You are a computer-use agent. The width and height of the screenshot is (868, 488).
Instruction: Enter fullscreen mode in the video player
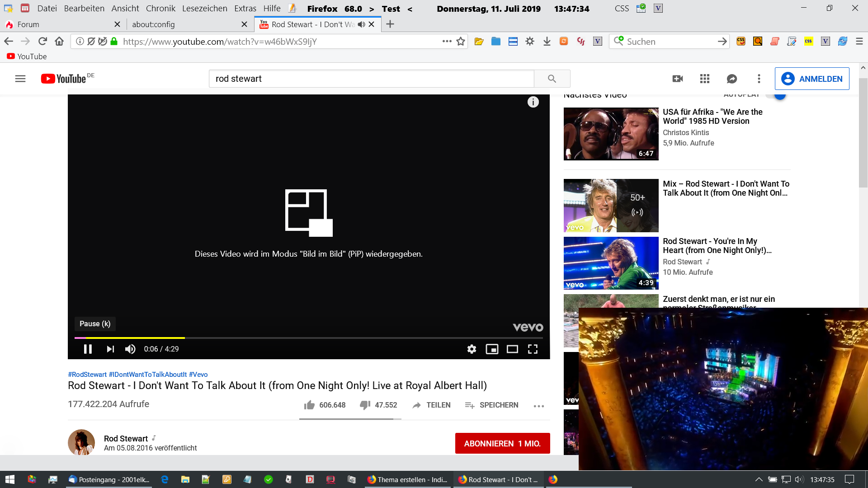click(x=533, y=349)
